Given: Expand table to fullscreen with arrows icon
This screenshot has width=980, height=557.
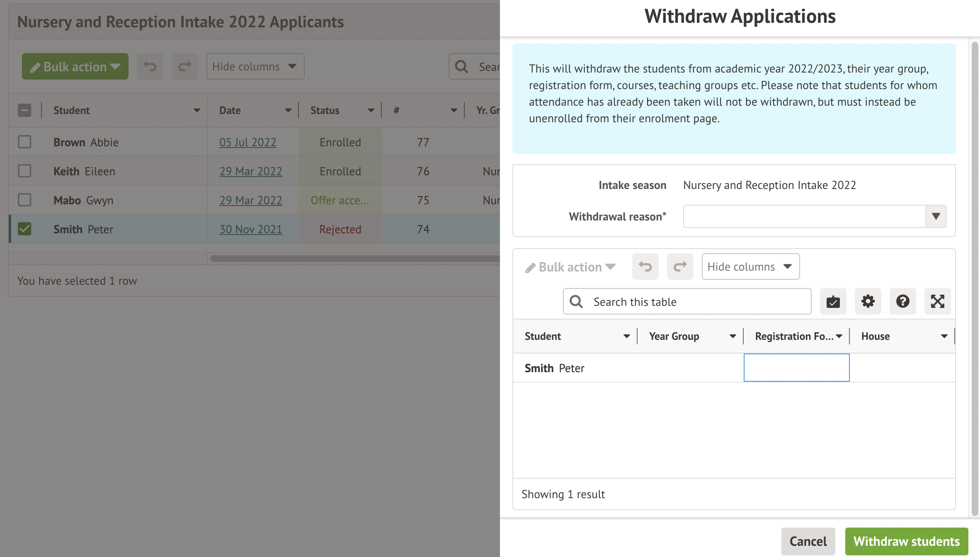Looking at the screenshot, I should [x=937, y=301].
